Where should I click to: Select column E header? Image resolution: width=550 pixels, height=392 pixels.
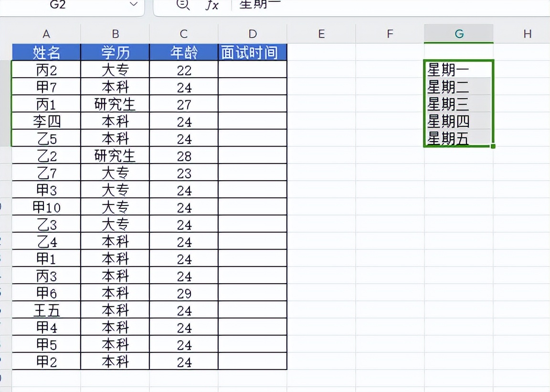click(321, 34)
